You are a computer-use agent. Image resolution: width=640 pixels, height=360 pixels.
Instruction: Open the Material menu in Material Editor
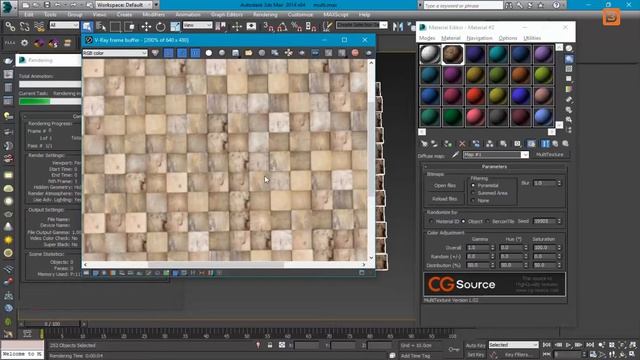pos(451,38)
